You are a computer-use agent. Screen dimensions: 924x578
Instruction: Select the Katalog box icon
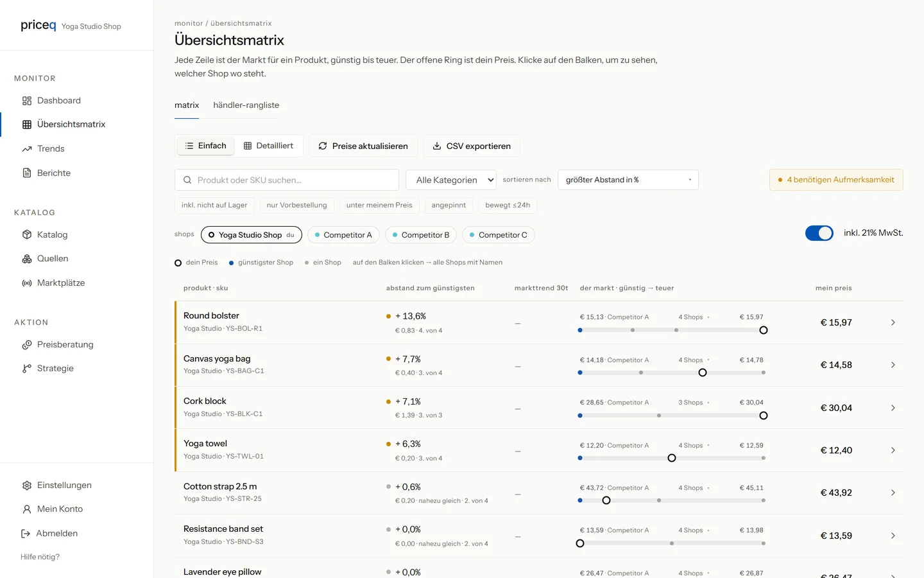27,235
